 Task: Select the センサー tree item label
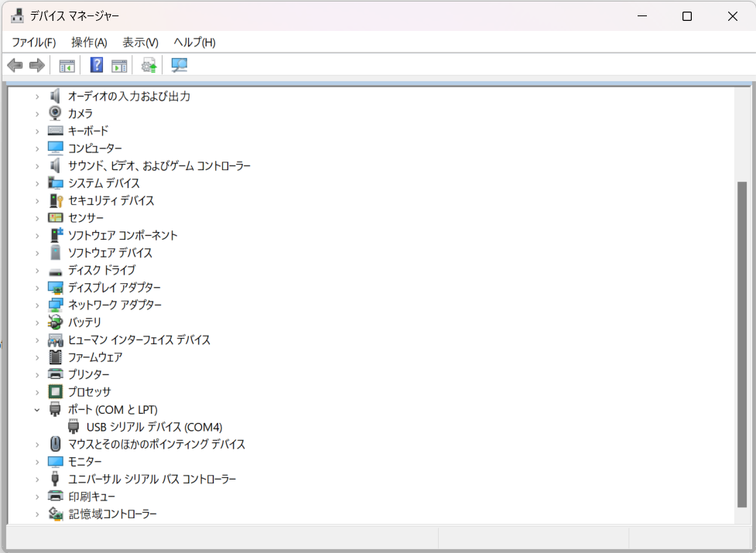click(86, 218)
